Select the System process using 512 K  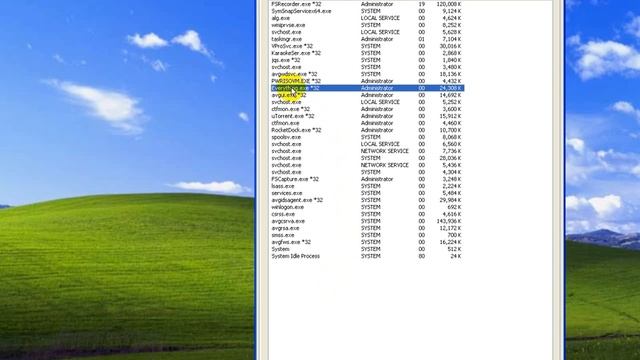367,249
